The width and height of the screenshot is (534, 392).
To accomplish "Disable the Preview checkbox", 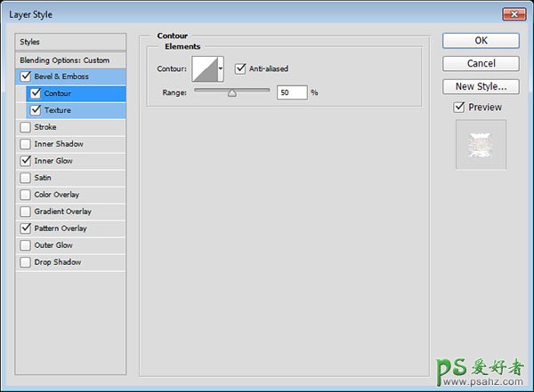I will (x=459, y=108).
